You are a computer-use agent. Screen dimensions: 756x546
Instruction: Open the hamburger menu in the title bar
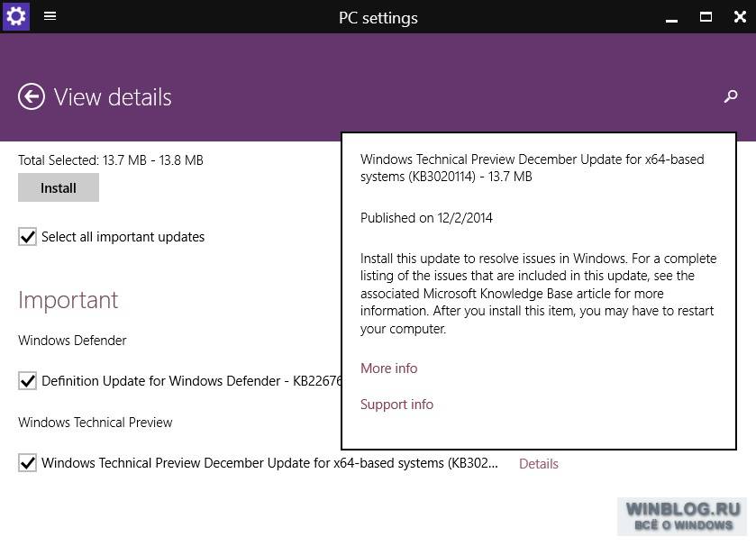[50, 16]
